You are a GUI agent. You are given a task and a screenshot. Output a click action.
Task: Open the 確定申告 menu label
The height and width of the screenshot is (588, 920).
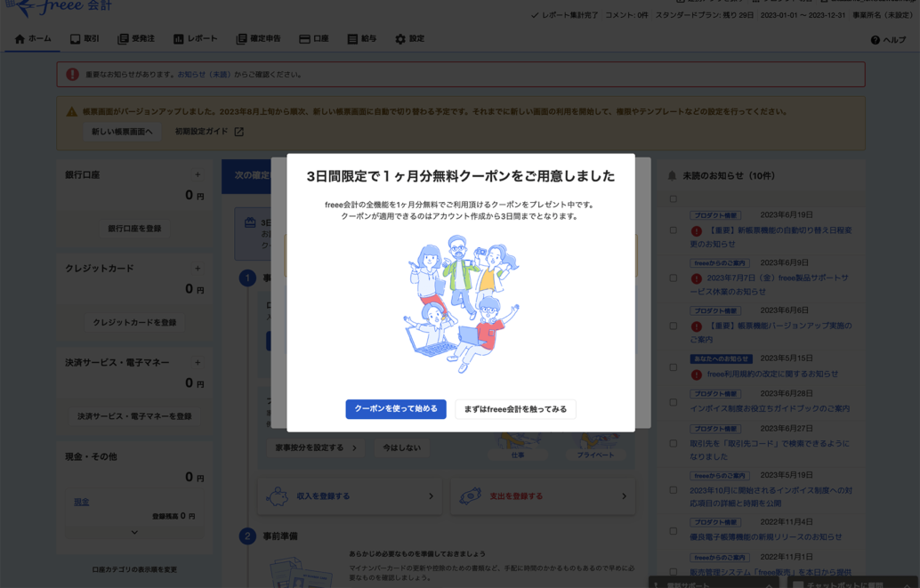click(266, 39)
